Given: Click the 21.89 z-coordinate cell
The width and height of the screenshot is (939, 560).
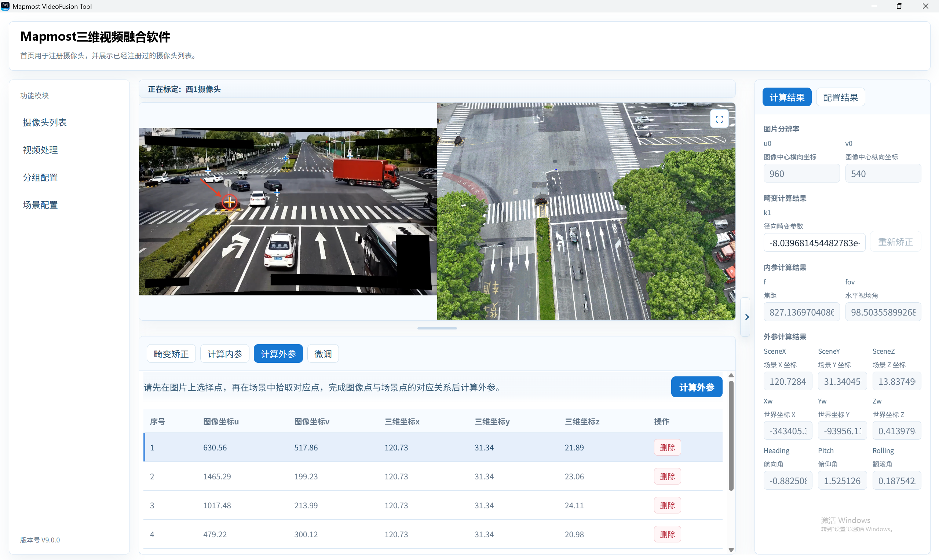Looking at the screenshot, I should 574,447.
